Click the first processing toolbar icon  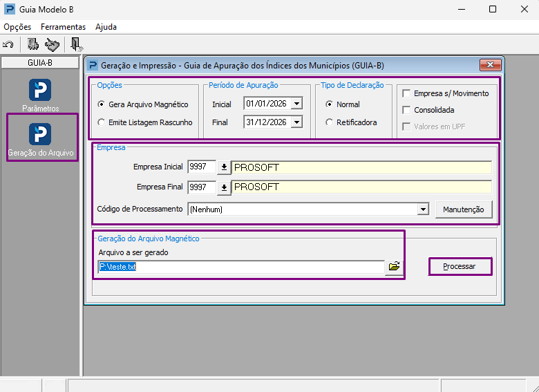33,44
